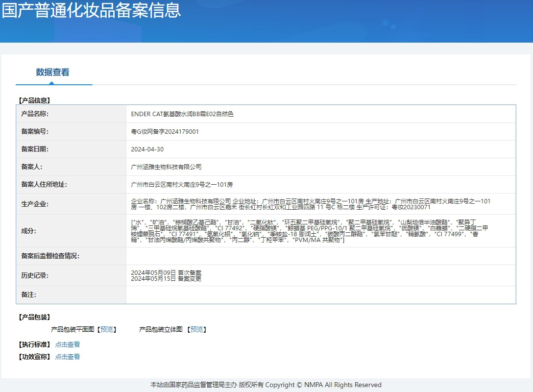Open the 产品包装平面图 预览 link
The width and height of the screenshot is (533, 392).
[x=107, y=329]
